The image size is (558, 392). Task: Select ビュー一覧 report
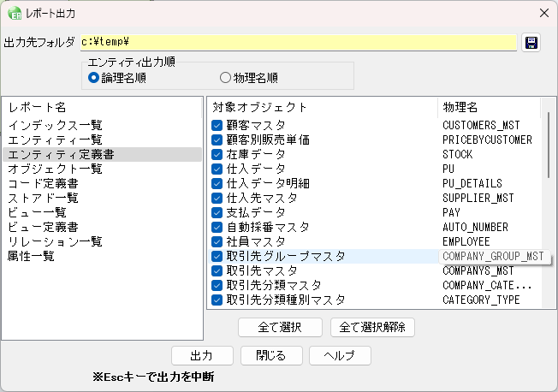click(x=102, y=212)
